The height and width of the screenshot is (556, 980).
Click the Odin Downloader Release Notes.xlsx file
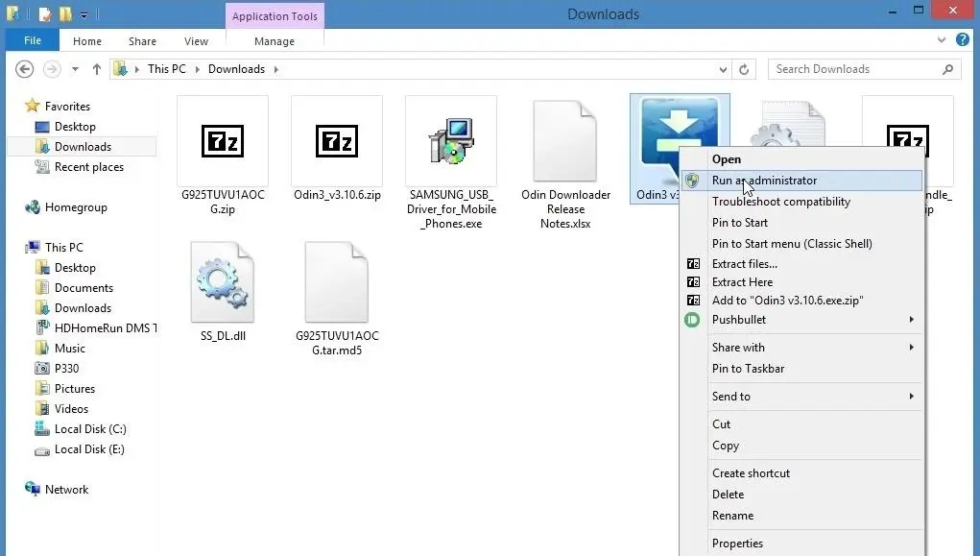point(565,142)
